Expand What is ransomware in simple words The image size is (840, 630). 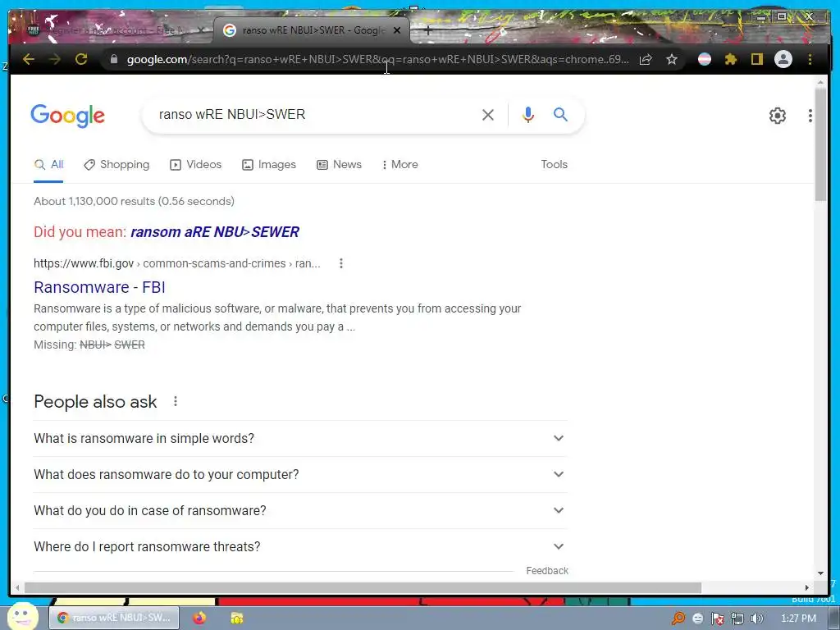tap(300, 438)
